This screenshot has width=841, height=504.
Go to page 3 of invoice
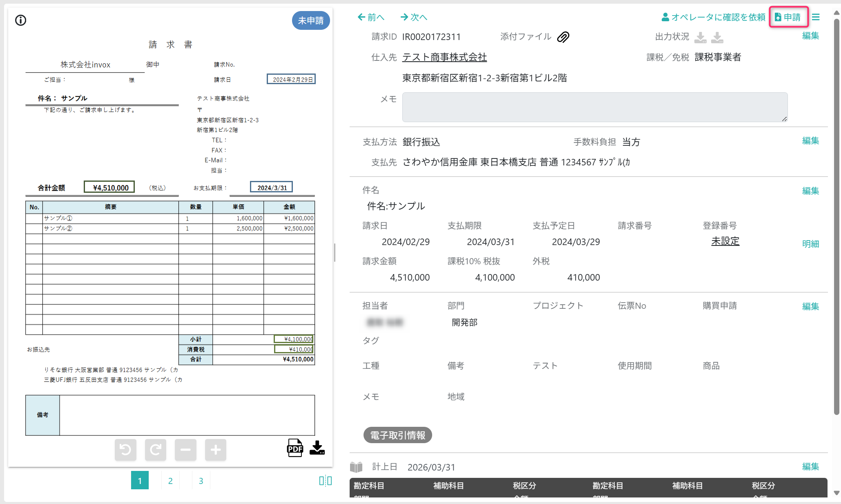coord(201,481)
